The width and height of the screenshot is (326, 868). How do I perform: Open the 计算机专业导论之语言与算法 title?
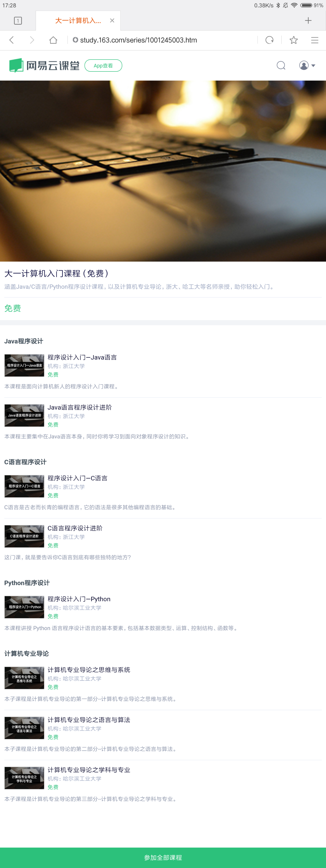(89, 720)
